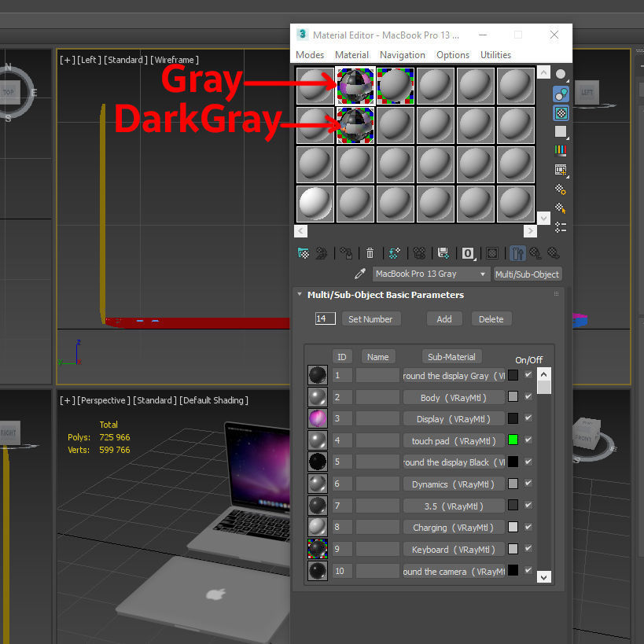Open the Material menu
This screenshot has width=644, height=644.
tap(351, 54)
